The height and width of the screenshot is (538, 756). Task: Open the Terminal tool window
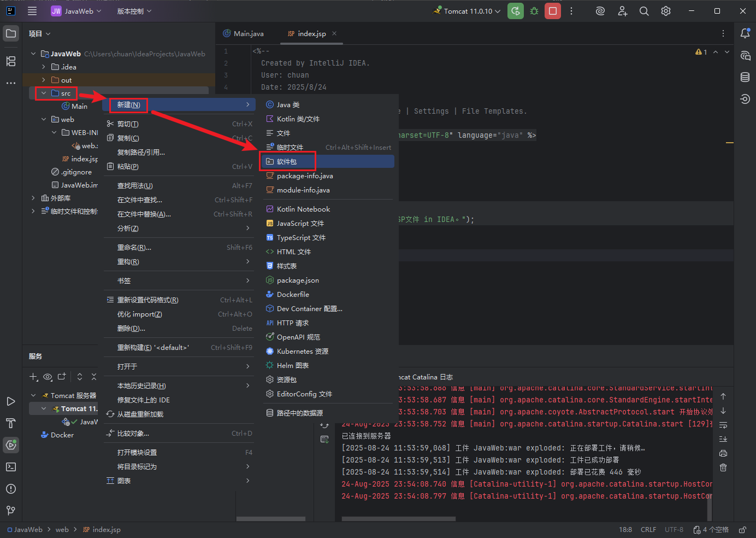(x=11, y=467)
